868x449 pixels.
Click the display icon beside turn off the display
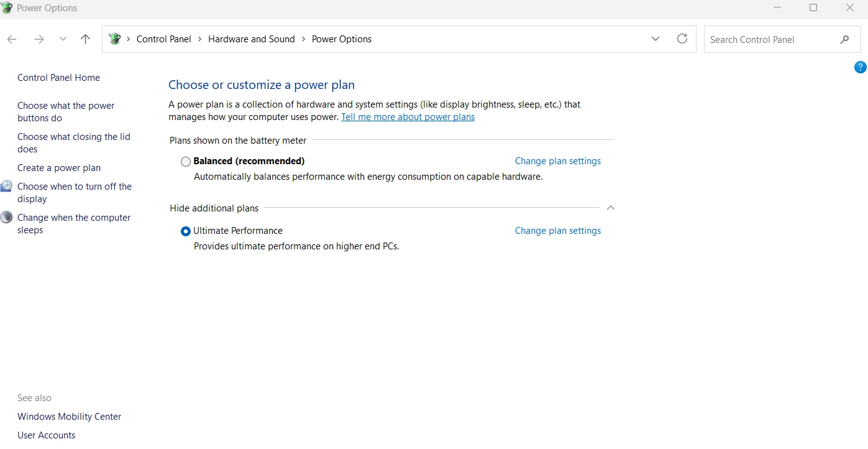(6, 186)
